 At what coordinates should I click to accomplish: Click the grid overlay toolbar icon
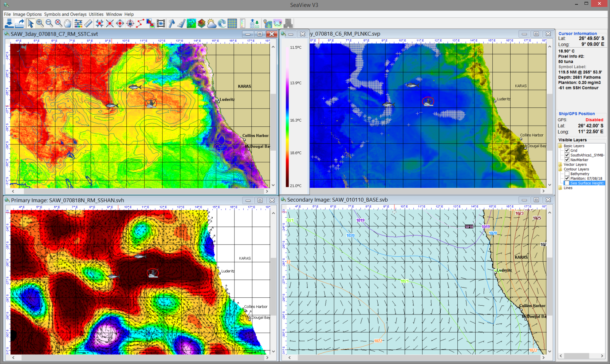click(x=232, y=24)
